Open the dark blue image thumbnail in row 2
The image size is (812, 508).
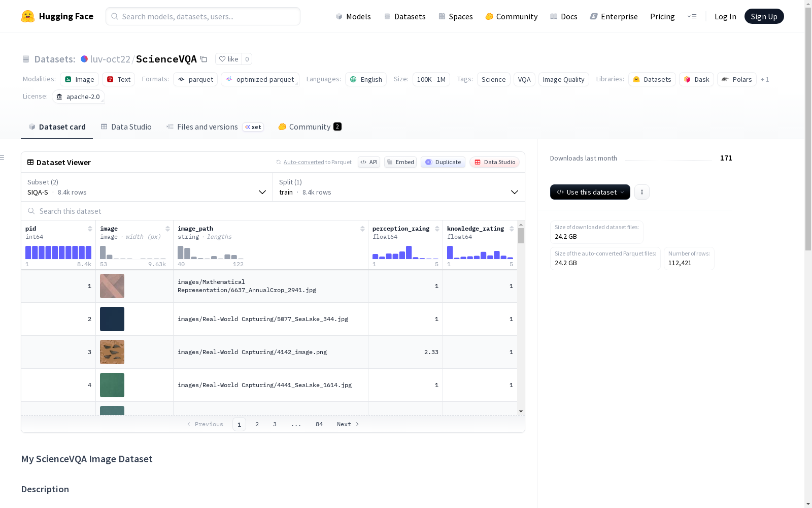112,319
